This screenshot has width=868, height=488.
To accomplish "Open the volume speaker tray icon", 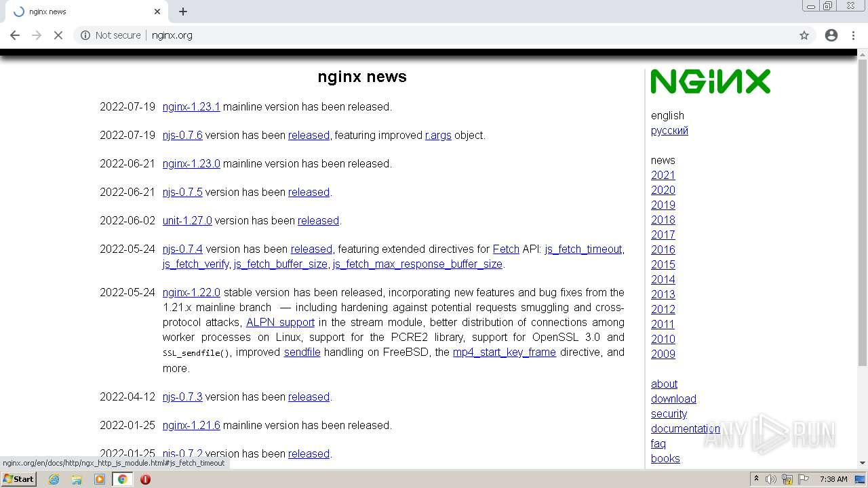I will click(771, 479).
